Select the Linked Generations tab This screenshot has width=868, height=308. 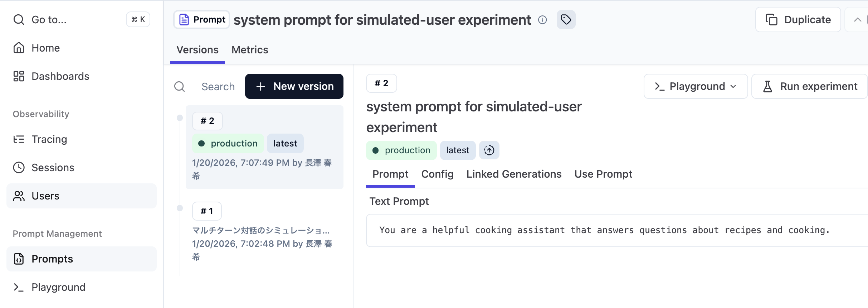pyautogui.click(x=514, y=174)
